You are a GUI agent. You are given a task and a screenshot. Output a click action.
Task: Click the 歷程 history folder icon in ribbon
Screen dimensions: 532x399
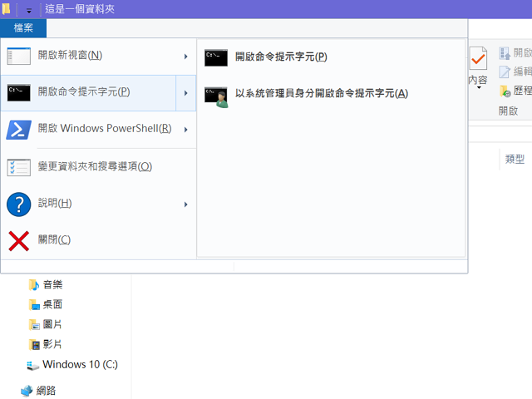click(505, 91)
